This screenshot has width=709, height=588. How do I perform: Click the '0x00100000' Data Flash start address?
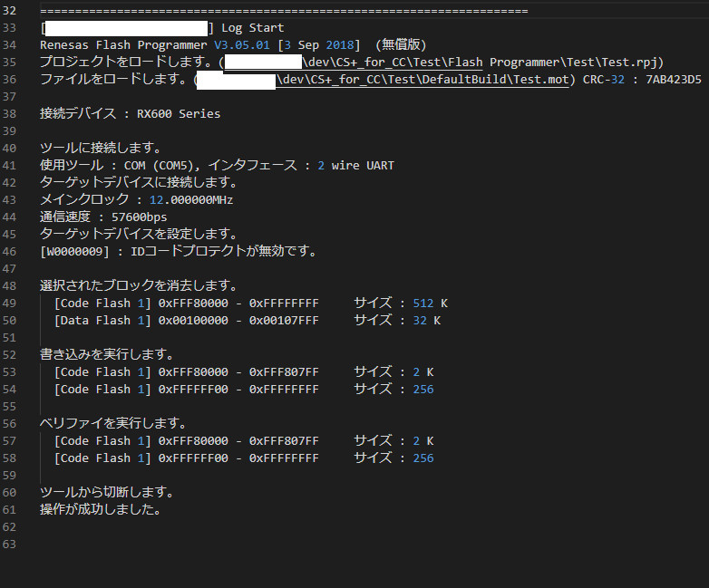click(193, 321)
